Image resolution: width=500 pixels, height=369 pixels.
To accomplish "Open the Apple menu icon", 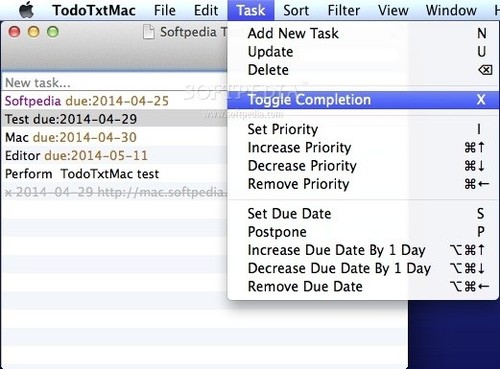I will (27, 10).
